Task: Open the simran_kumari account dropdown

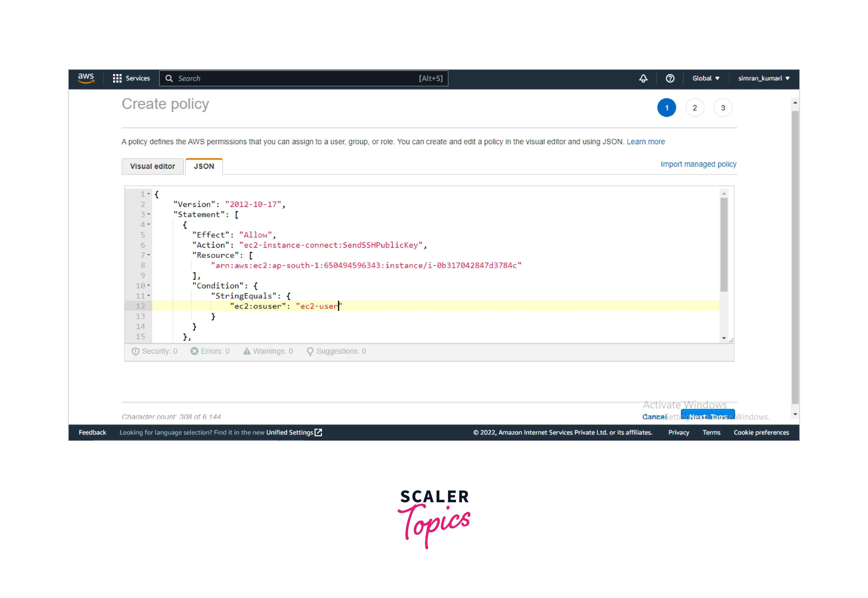Action: 764,78
